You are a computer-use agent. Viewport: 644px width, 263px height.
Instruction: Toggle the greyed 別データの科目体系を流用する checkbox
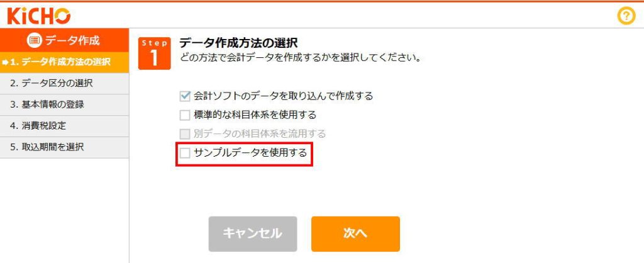[185, 134]
